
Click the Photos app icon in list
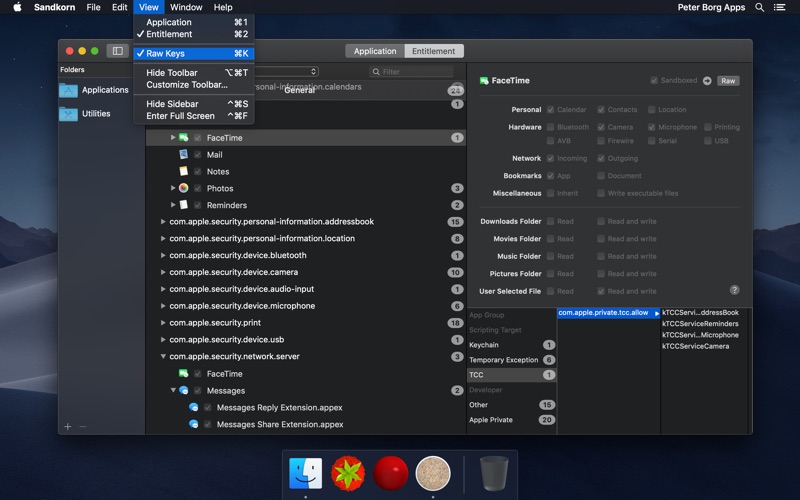click(184, 188)
